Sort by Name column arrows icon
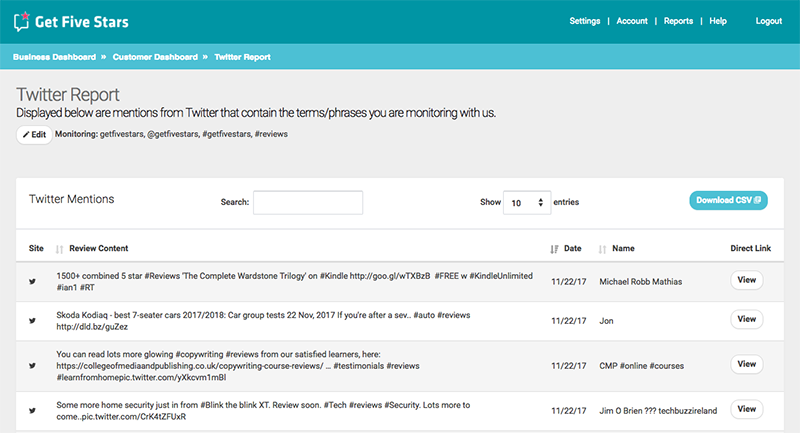 point(602,249)
